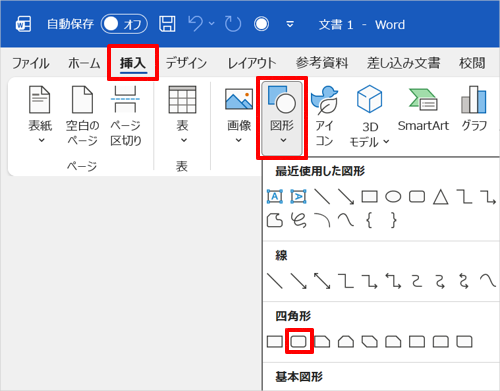500x391 pixels.
Task: Open the 差し込み文書 tab
Action: pyautogui.click(x=404, y=63)
